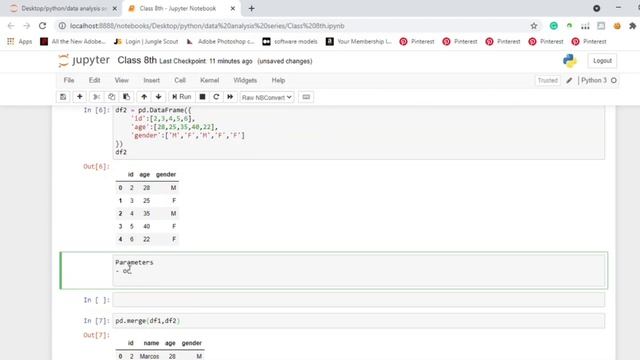Click the green Grammarly extension icon
640x360 pixels.
553,26
